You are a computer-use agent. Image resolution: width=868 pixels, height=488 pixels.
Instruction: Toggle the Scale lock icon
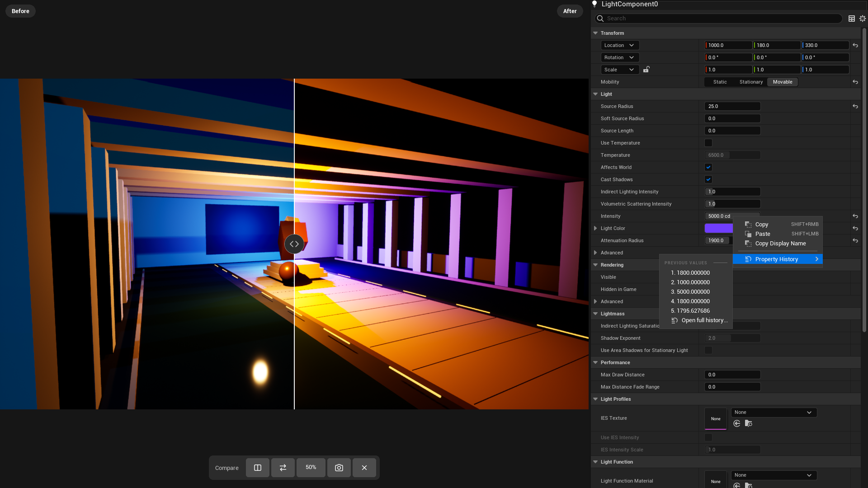tap(646, 70)
